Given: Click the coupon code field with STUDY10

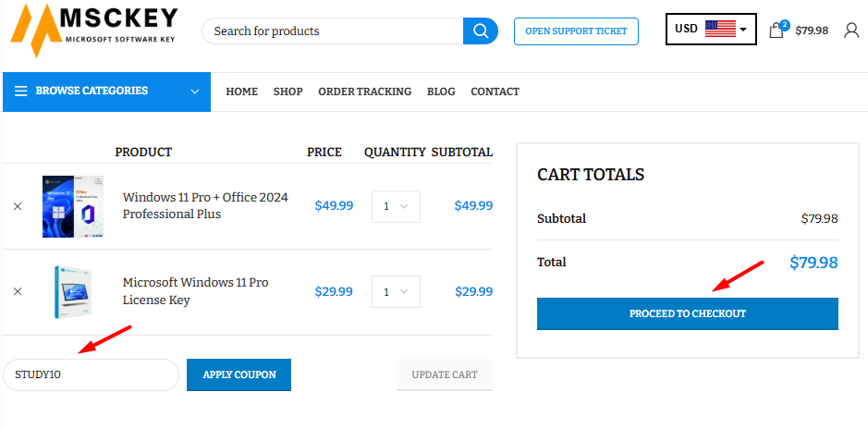Looking at the screenshot, I should click(x=92, y=374).
